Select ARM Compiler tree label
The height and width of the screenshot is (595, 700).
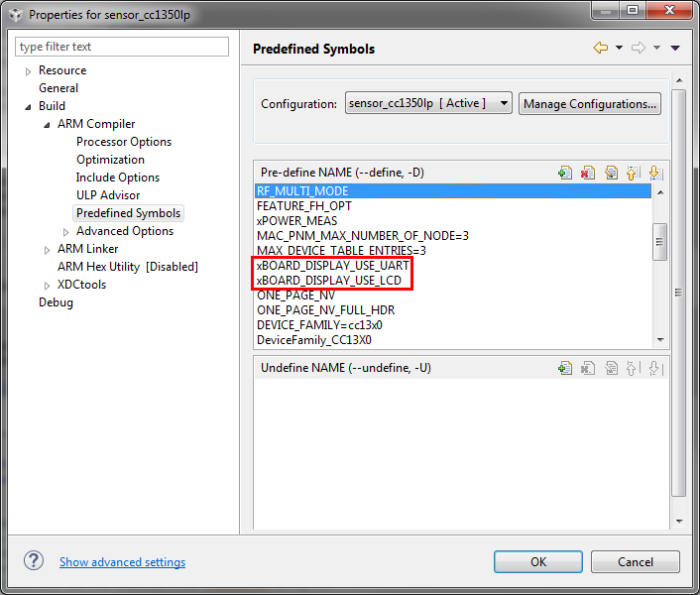point(96,124)
